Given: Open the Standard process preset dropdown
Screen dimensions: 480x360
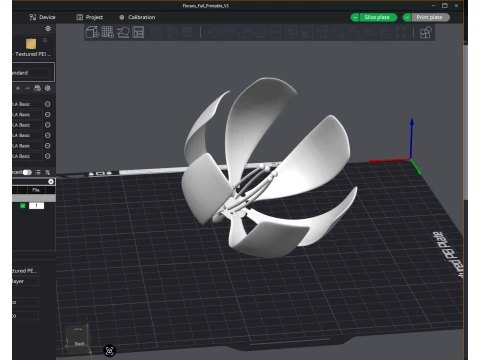Looking at the screenshot, I should (31, 73).
